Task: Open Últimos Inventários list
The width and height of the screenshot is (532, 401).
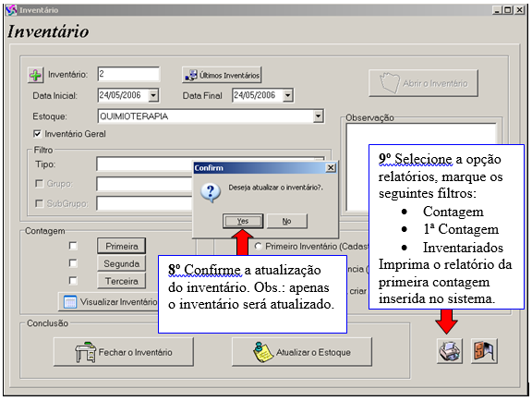Action: [x=222, y=75]
